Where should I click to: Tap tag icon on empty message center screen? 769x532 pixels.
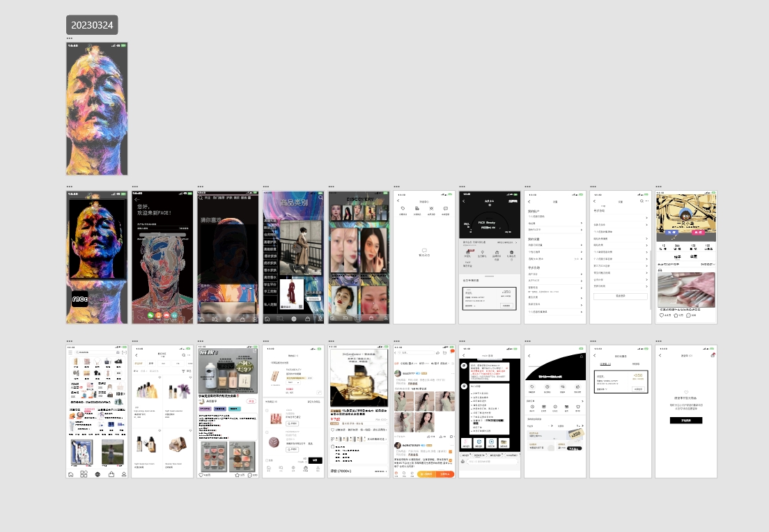pyautogui.click(x=403, y=209)
